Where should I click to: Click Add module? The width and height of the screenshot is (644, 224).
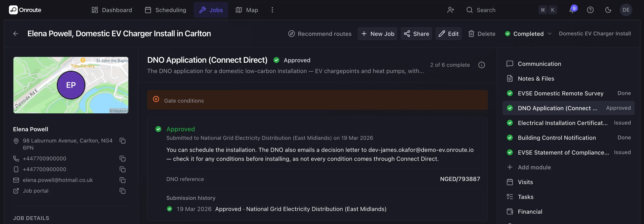pos(568,167)
